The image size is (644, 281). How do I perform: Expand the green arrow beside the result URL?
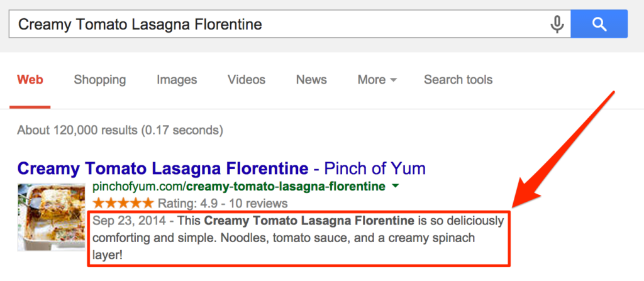pos(395,186)
